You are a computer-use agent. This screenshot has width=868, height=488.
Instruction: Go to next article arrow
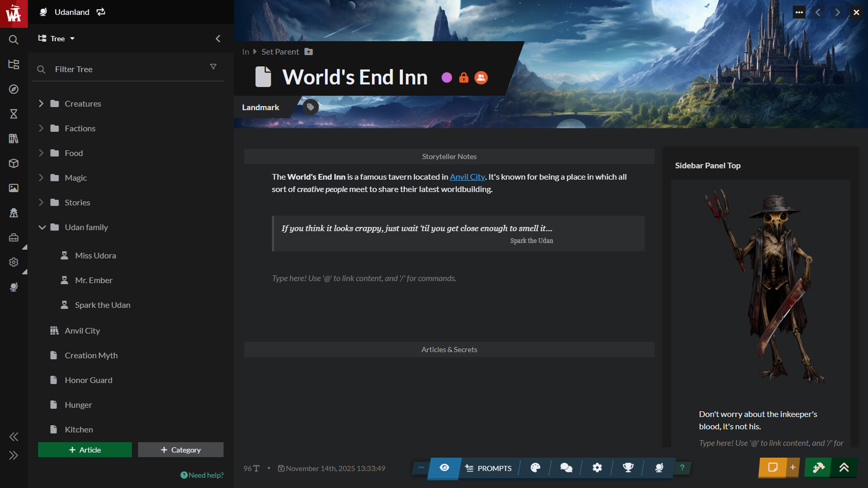coord(838,12)
